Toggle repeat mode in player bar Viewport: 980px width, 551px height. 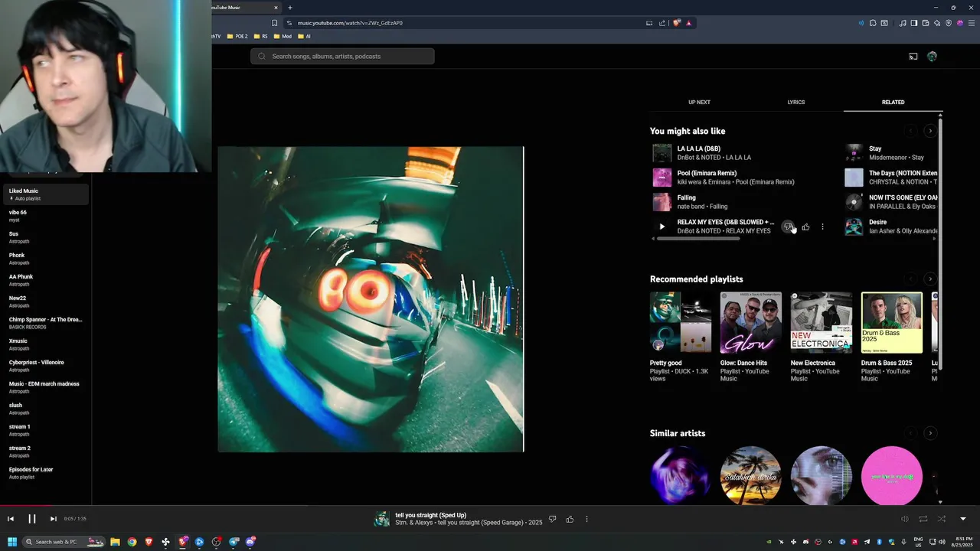923,519
